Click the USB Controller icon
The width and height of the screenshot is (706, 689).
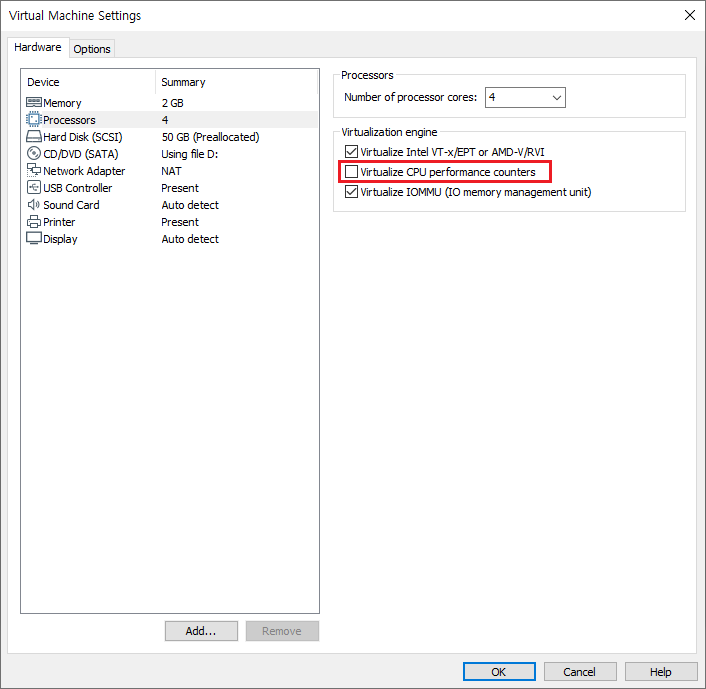coord(34,187)
